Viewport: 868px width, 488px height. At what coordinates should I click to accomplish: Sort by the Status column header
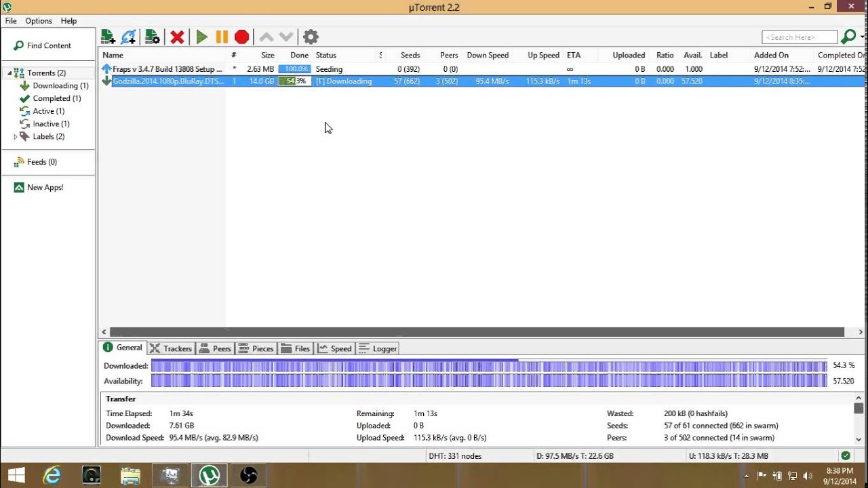point(326,56)
